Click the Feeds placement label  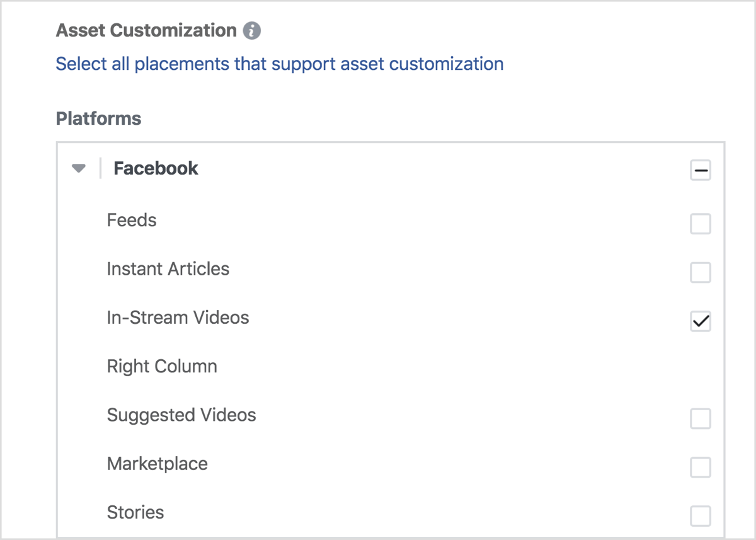(x=131, y=220)
